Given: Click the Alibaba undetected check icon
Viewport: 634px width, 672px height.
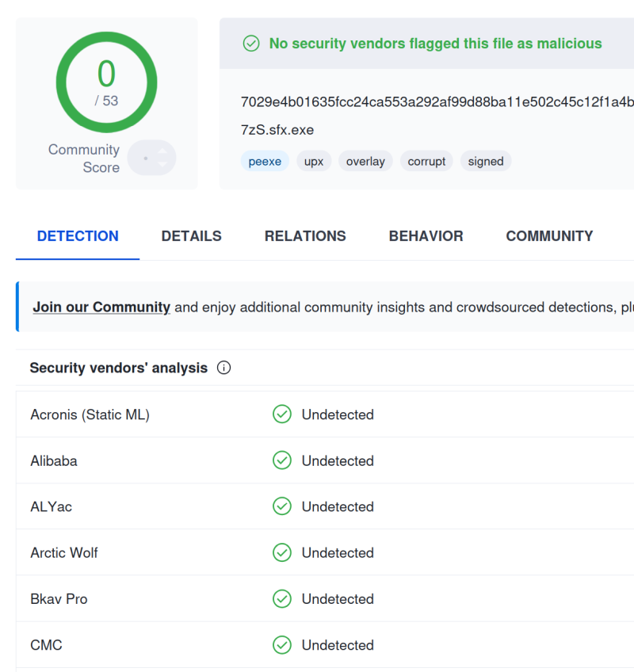Looking at the screenshot, I should coord(282,460).
